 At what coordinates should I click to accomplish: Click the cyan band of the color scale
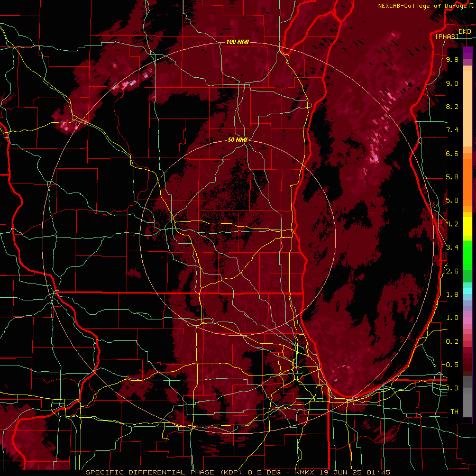(x=467, y=291)
